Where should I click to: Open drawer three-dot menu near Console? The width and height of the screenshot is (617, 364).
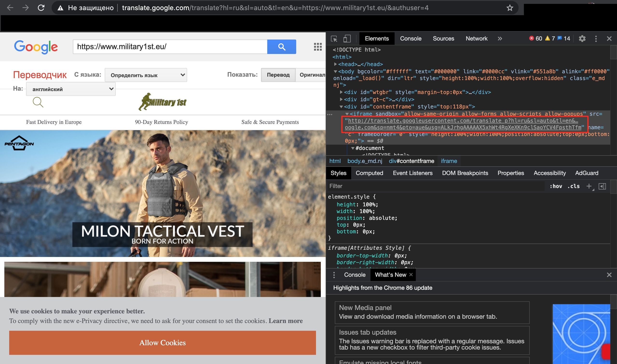[334, 275]
